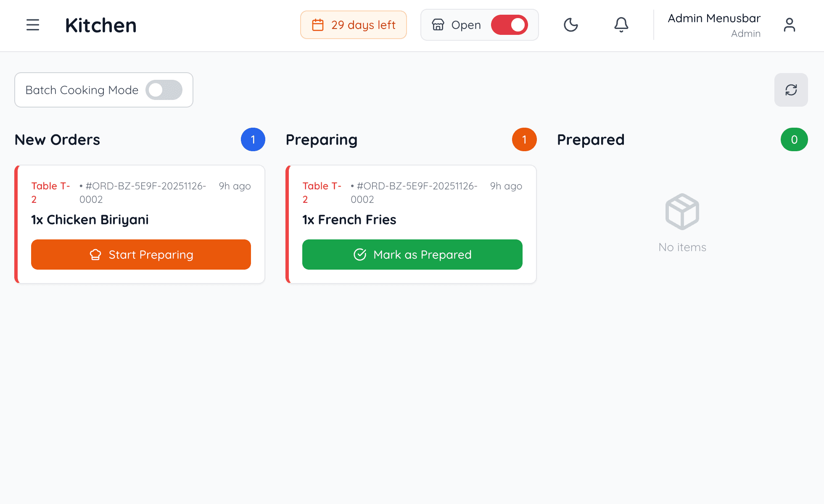The height and width of the screenshot is (504, 824).
Task: Click the calendar icon on subscription badge
Action: [x=317, y=25]
